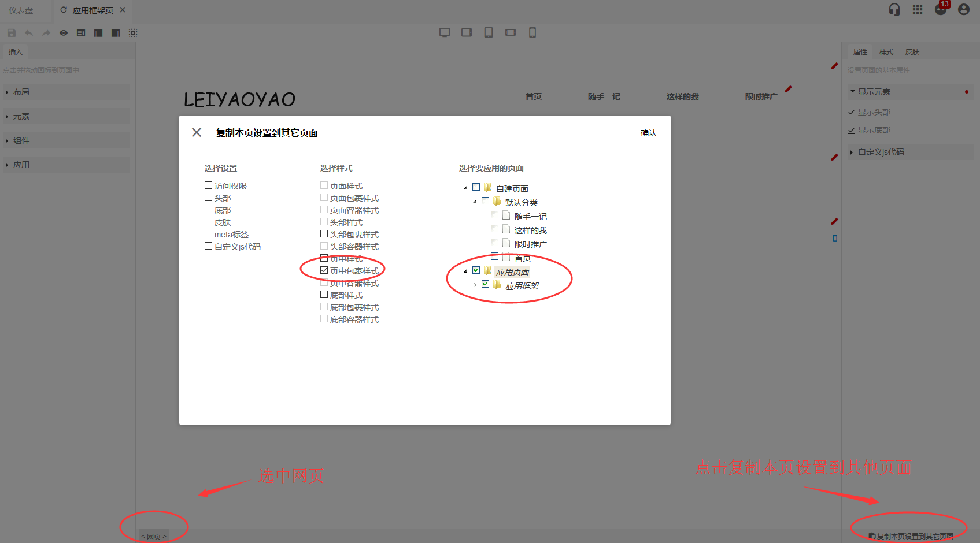This screenshot has width=980, height=543.
Task: Expand the 应用框架 tree node
Action: click(x=475, y=285)
